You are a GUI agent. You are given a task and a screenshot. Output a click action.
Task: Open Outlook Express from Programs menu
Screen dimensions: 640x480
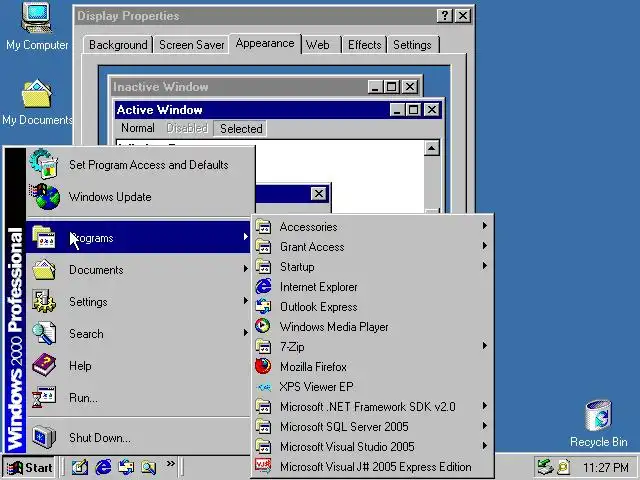(373, 307)
